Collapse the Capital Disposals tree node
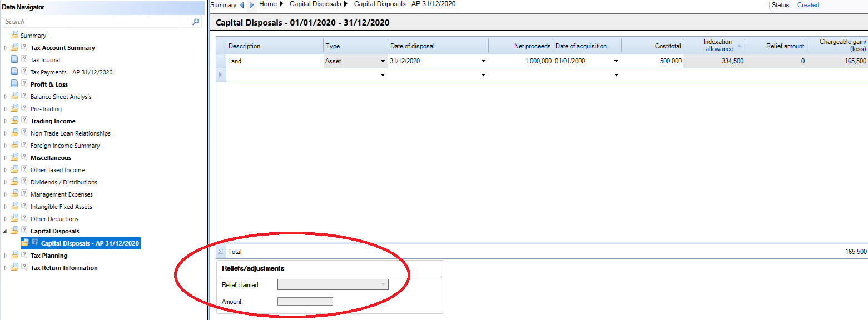 [6, 231]
